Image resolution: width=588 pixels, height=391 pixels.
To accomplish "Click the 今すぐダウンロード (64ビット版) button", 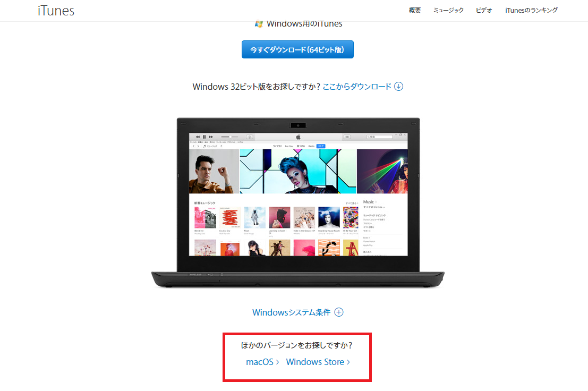I will (297, 49).
